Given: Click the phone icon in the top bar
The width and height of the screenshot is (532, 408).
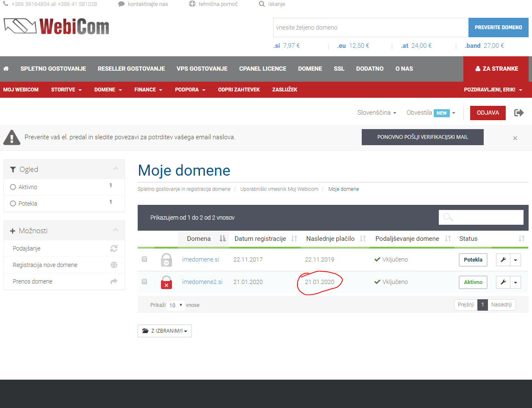Looking at the screenshot, I should point(6,4).
